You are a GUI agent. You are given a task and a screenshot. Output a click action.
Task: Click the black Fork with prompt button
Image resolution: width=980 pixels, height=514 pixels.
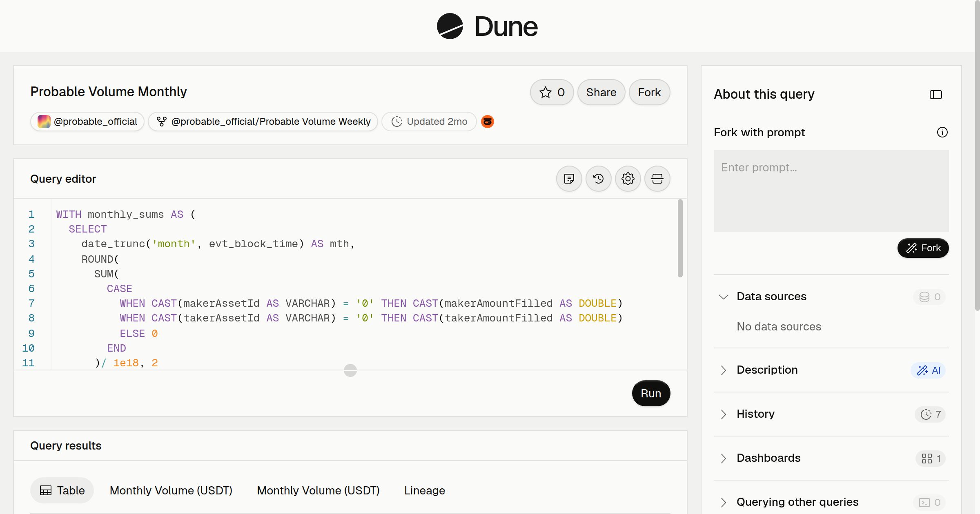923,248
